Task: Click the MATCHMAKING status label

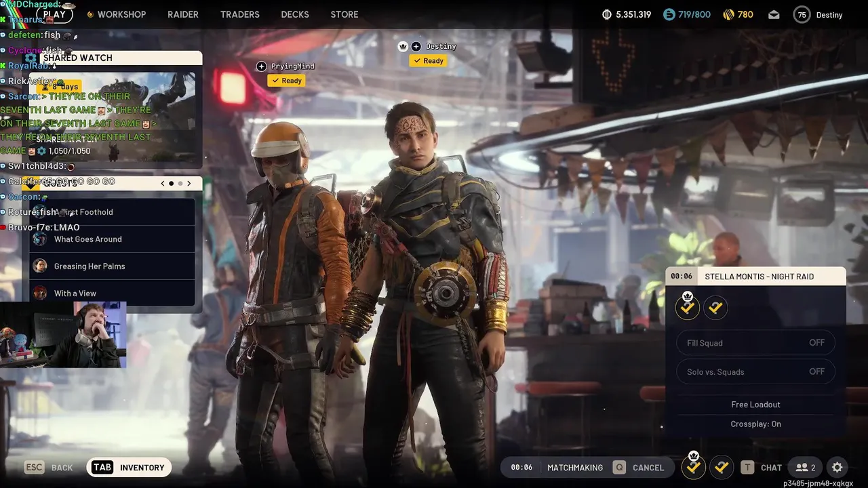Action: pyautogui.click(x=575, y=468)
